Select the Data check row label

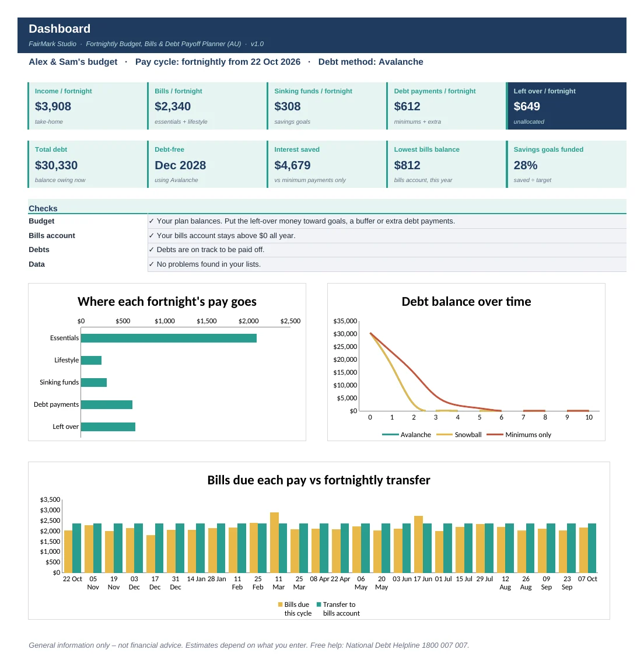coord(37,264)
